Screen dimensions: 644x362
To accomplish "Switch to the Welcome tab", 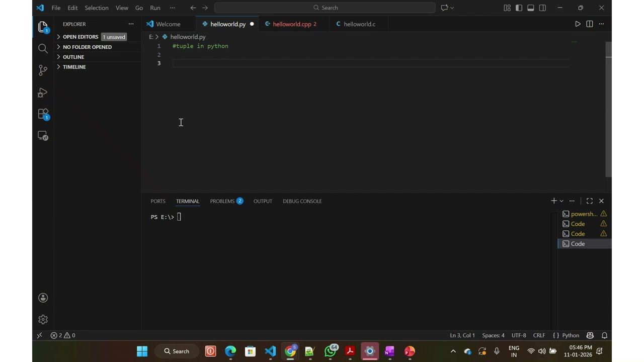I will click(x=169, y=24).
